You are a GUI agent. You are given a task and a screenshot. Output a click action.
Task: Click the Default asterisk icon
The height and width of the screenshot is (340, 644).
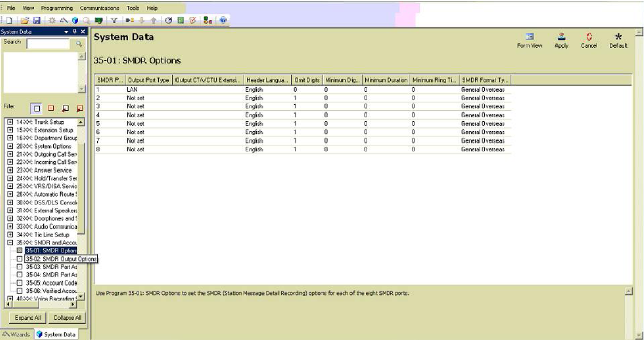pos(618,41)
